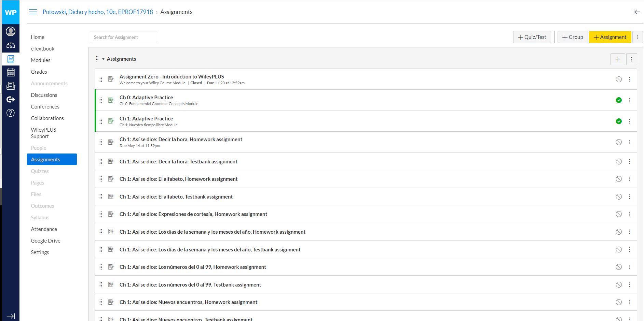Image resolution: width=644 pixels, height=321 pixels.
Task: Unpublish Ch 0: Adaptive Practice green check
Action: click(619, 100)
